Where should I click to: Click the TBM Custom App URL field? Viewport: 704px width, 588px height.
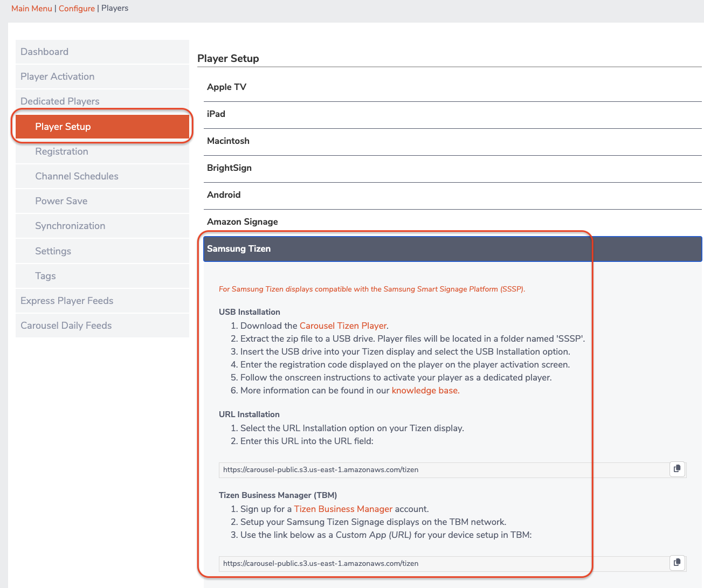tap(444, 563)
